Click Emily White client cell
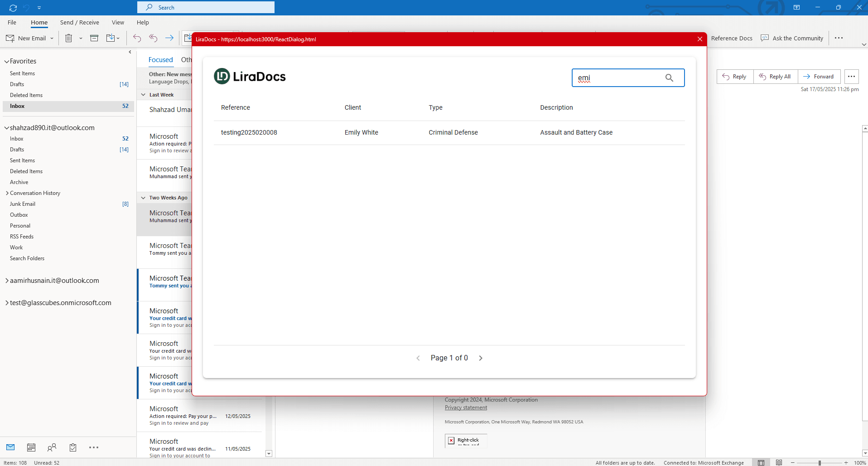 tap(362, 132)
